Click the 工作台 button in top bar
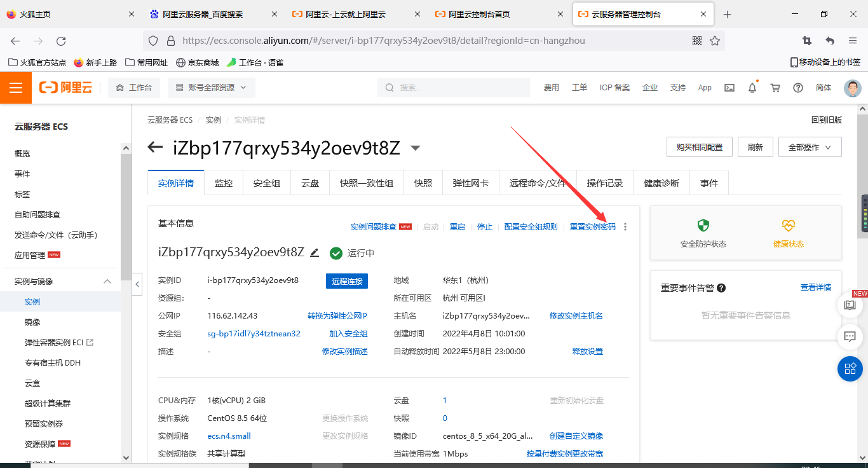868x468 pixels. pyautogui.click(x=134, y=88)
